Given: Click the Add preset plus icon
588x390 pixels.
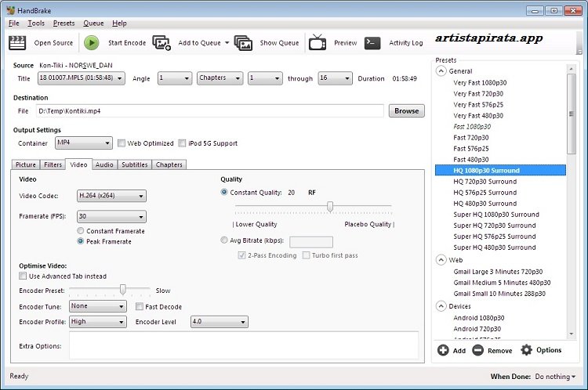Looking at the screenshot, I should tap(443, 350).
